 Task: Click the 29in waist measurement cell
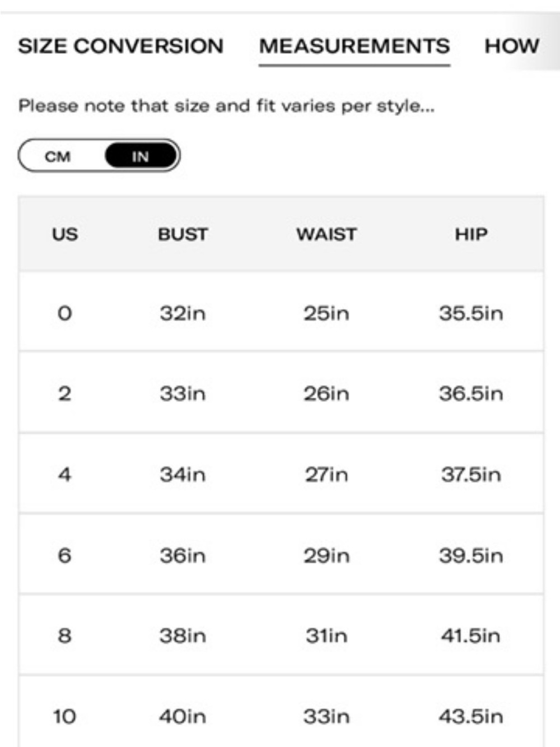(326, 555)
